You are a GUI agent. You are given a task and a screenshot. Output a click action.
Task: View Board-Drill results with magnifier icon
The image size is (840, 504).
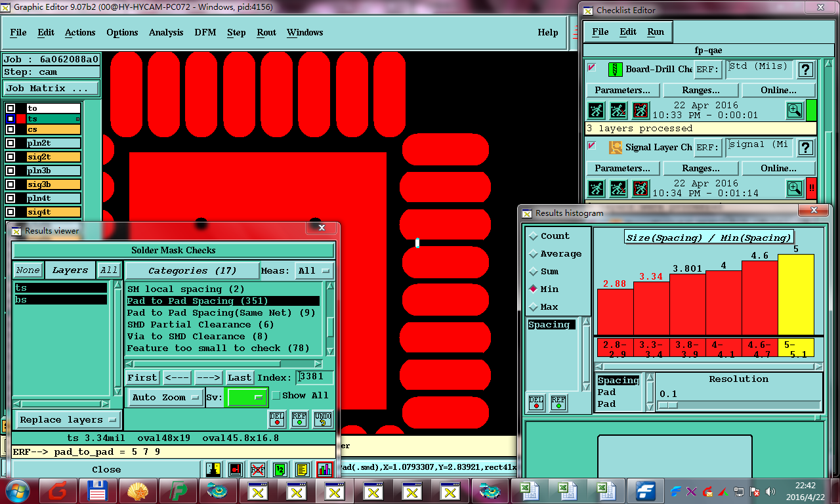tap(795, 110)
